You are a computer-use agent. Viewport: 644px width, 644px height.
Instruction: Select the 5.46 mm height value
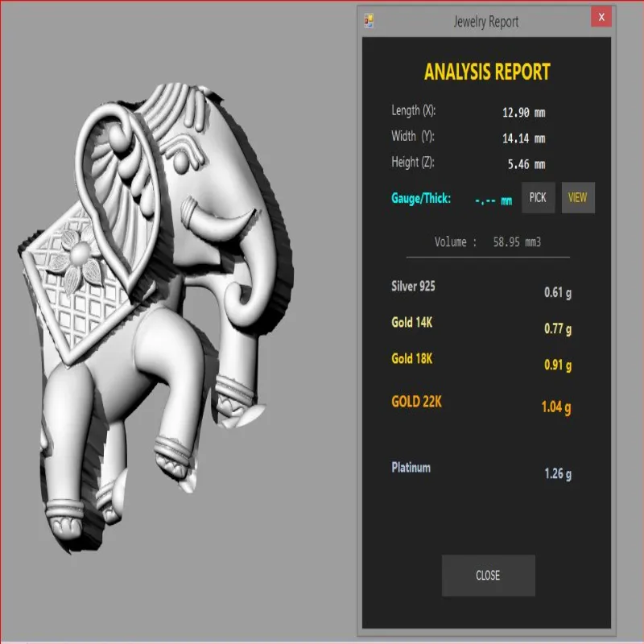pos(526,164)
